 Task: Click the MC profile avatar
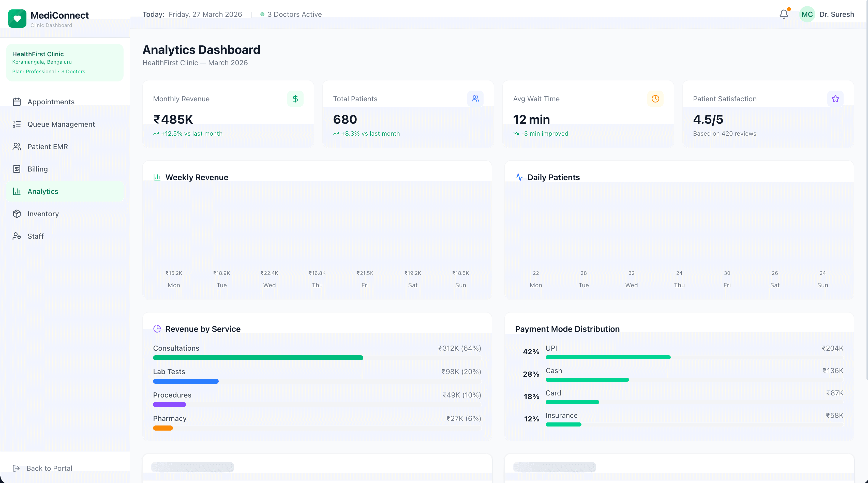point(807,14)
